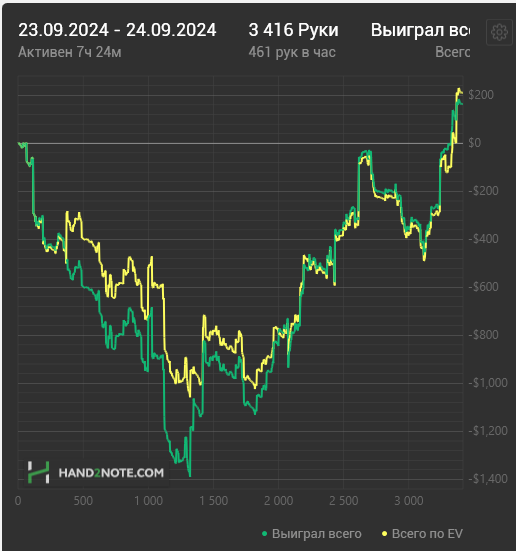Click the $200 axis label
516x551 pixels.
(481, 95)
